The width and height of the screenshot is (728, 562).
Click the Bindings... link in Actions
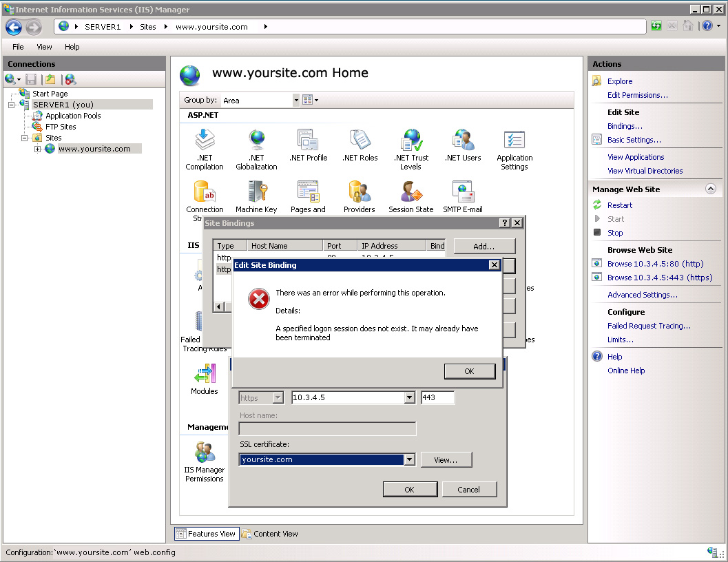tap(625, 126)
